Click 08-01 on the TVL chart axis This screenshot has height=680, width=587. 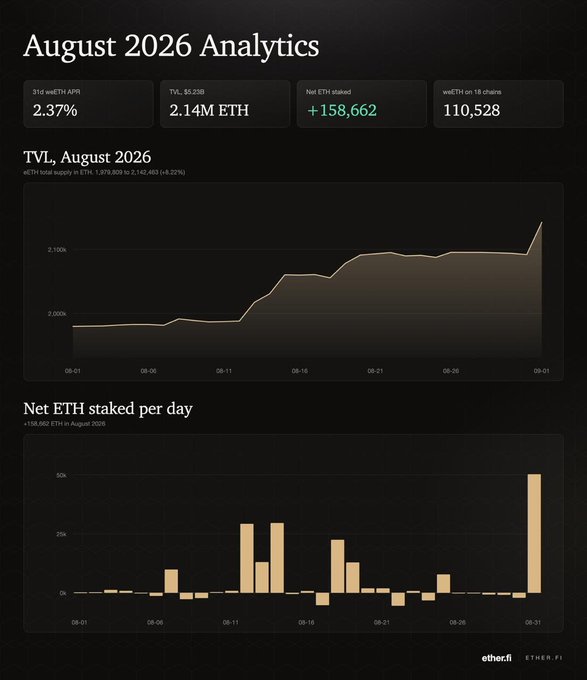click(x=72, y=371)
